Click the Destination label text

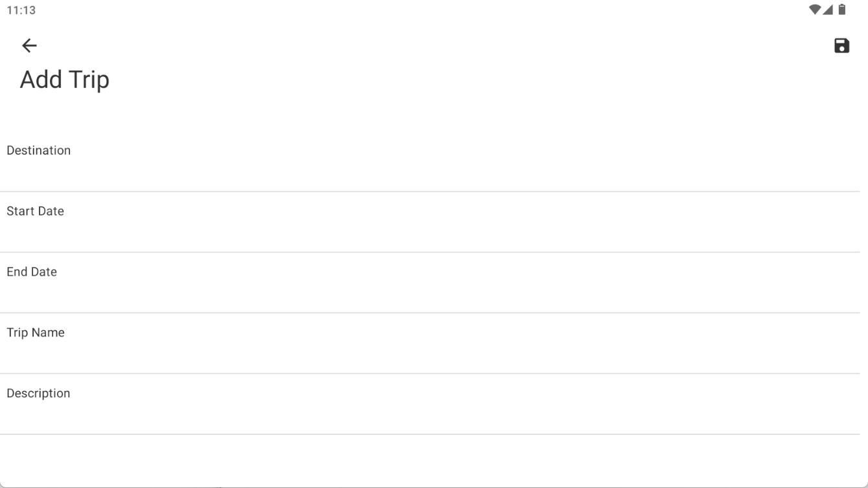[x=39, y=150]
